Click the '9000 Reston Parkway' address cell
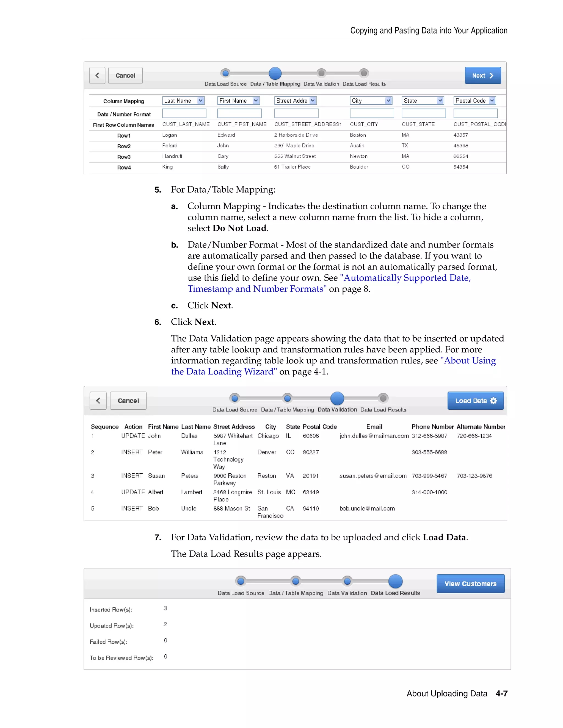 point(230,479)
